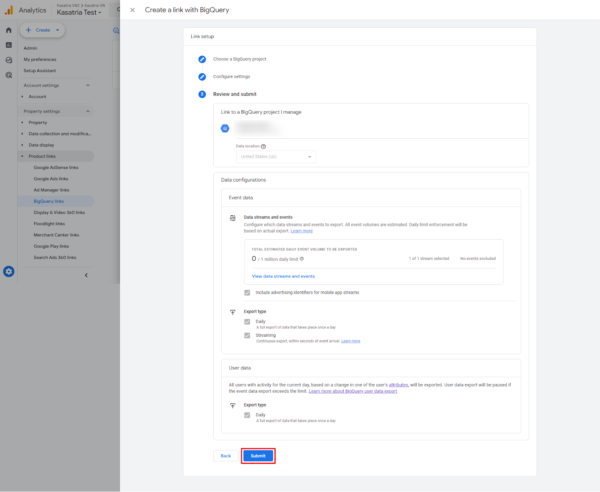
Task: Click the daily limit info icon
Action: (x=302, y=259)
